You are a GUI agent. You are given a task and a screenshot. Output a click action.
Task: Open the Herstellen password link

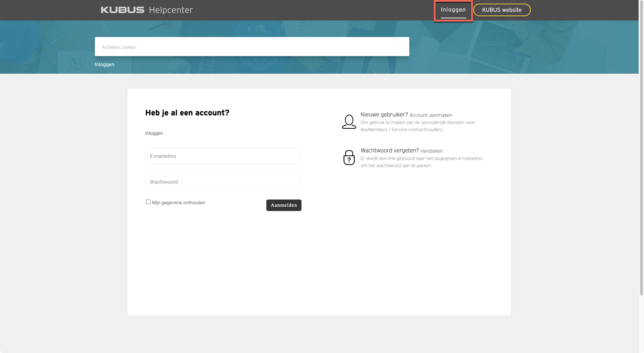click(x=431, y=151)
